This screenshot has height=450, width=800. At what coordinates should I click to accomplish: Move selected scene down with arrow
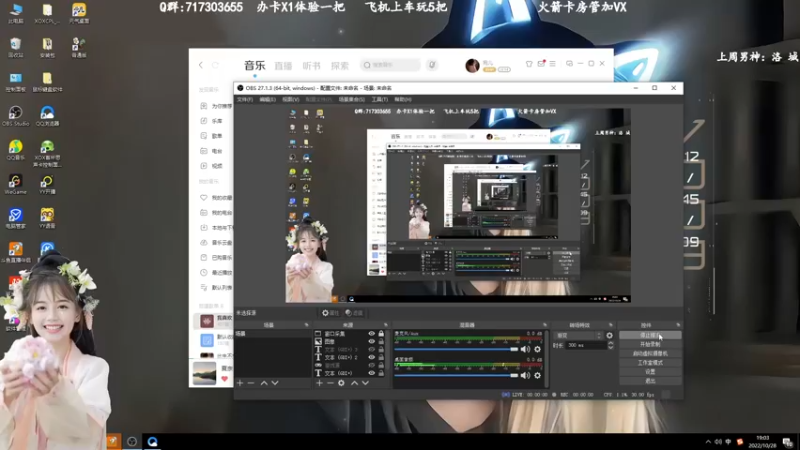275,383
